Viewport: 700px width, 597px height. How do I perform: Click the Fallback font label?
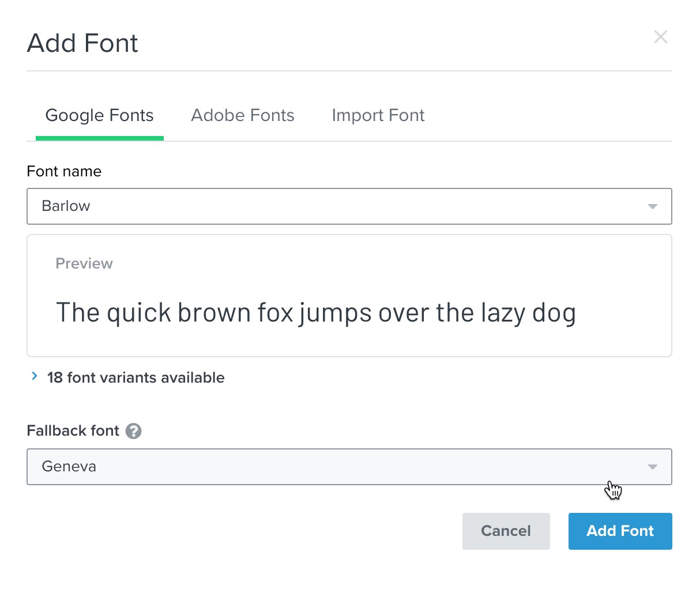pos(73,430)
